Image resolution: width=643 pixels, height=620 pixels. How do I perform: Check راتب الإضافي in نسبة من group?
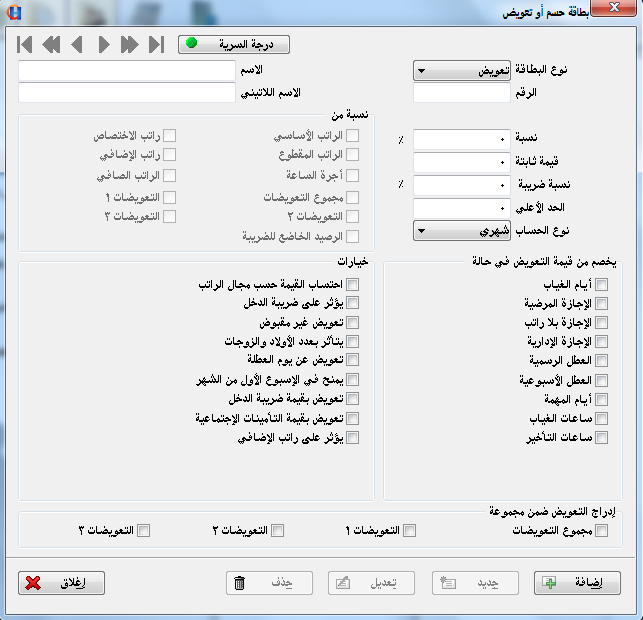point(169,155)
